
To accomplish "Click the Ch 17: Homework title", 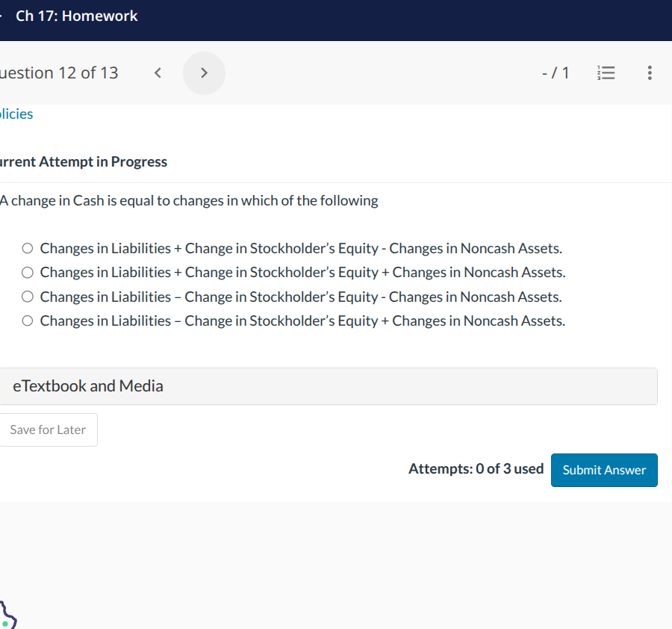I will pos(76,16).
